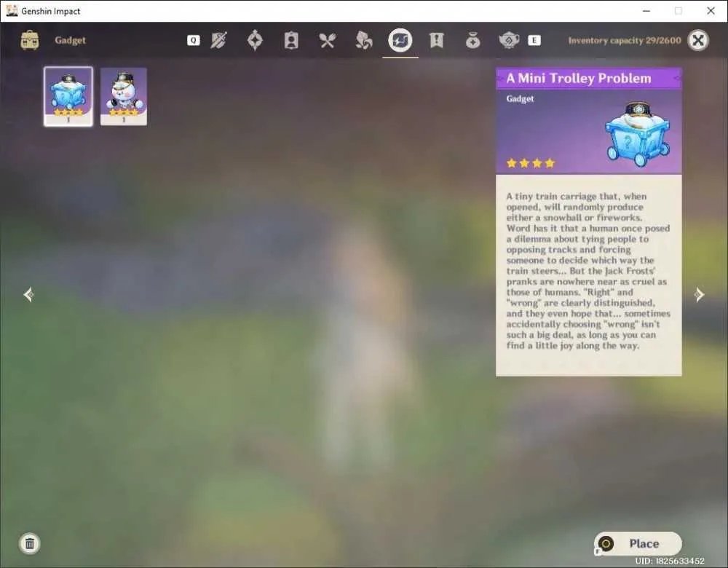Click the E key hint for next tab
Viewport: 728px width, 568px height.
click(534, 40)
